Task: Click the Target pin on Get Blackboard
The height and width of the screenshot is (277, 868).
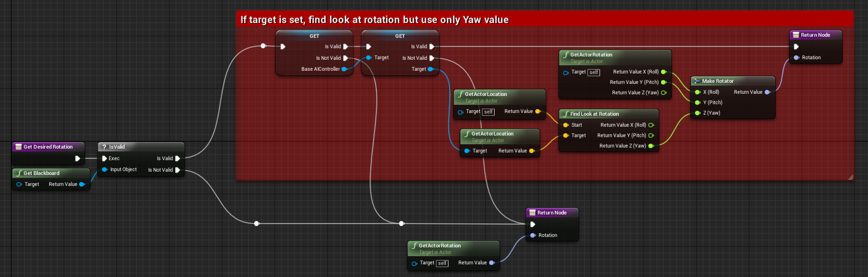Action: click(19, 184)
